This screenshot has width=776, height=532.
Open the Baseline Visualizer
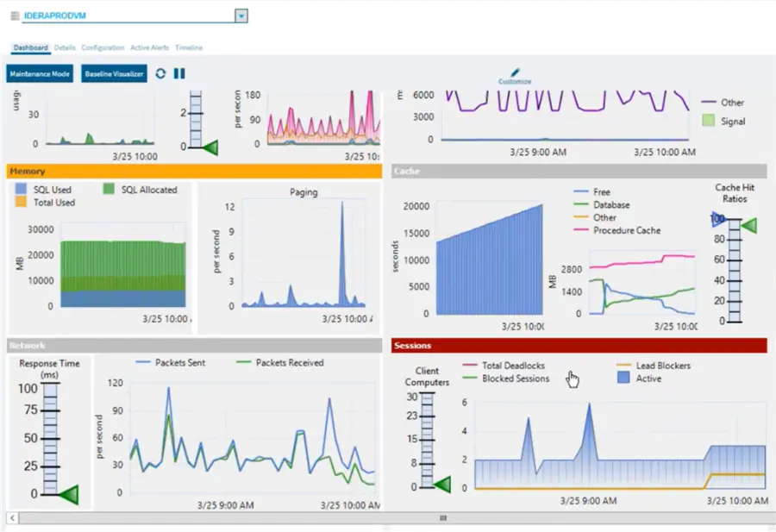click(114, 74)
